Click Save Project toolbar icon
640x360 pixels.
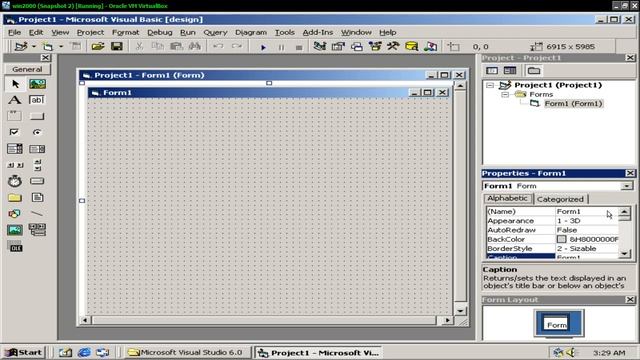coord(117,47)
